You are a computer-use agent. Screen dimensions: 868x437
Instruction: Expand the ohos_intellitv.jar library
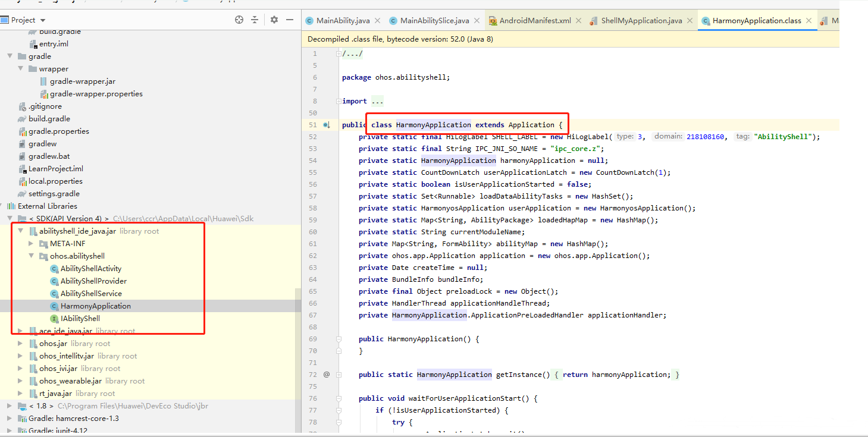pos(21,356)
